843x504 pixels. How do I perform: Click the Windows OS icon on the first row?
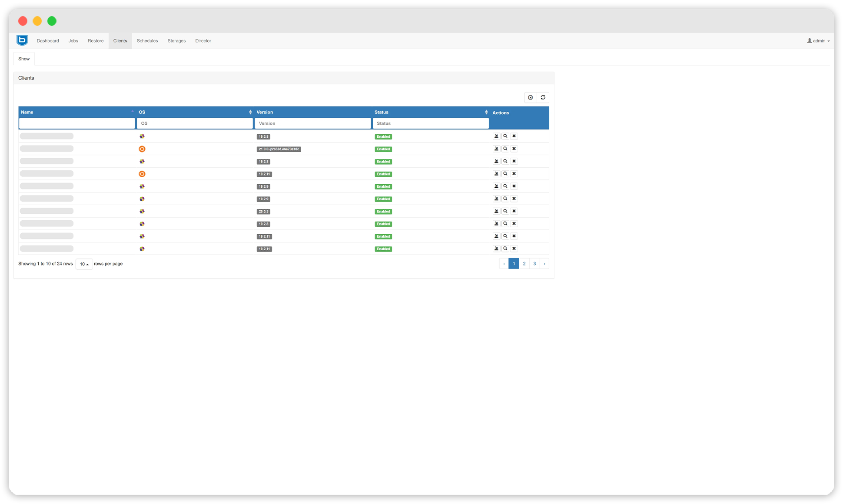[142, 136]
